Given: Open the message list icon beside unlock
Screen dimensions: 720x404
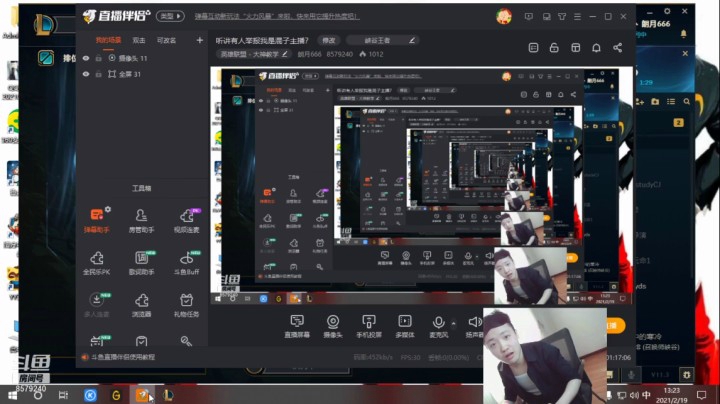Looking at the screenshot, I should (x=533, y=47).
